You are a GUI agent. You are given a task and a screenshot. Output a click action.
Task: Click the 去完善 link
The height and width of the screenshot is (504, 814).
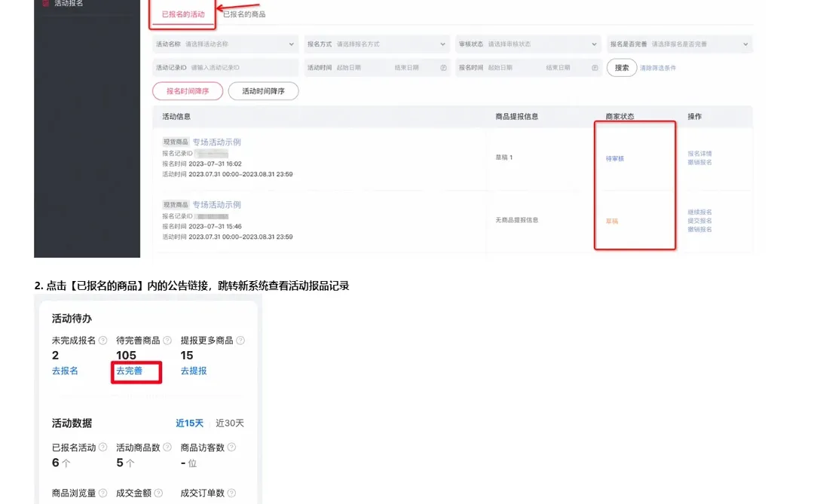click(x=130, y=371)
